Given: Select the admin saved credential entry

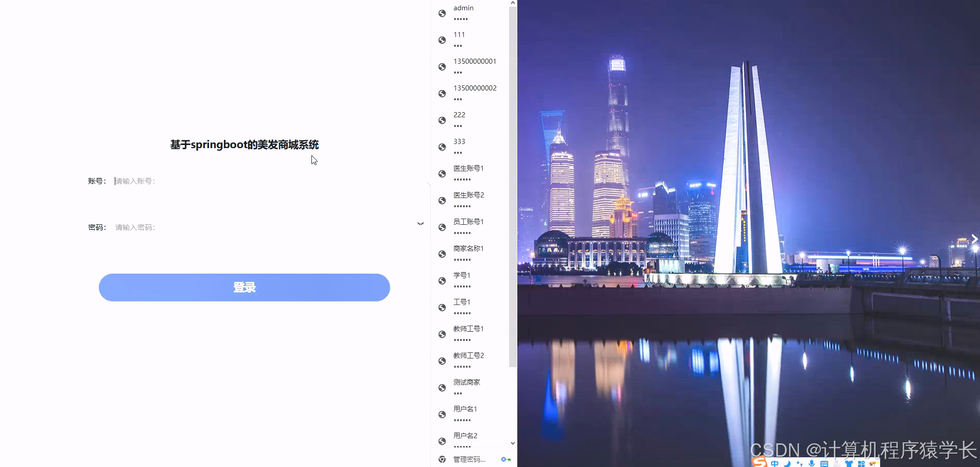Looking at the screenshot, I should pos(468,13).
